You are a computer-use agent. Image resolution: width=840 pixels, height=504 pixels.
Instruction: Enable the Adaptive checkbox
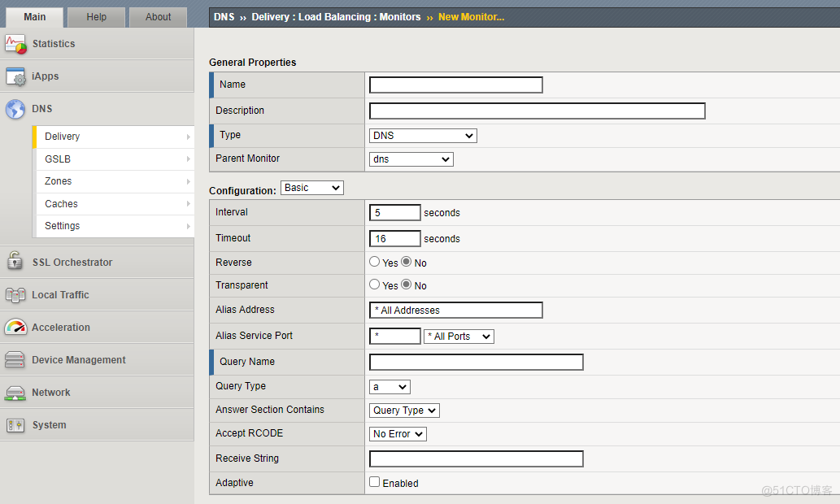[375, 482]
